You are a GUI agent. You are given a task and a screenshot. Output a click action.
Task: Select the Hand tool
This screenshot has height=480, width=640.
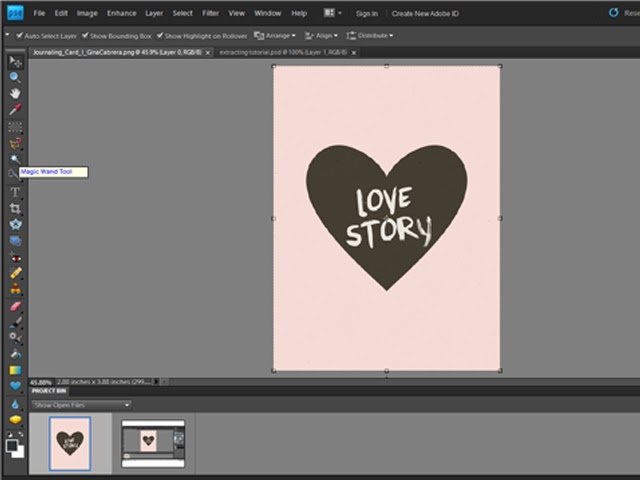15,93
